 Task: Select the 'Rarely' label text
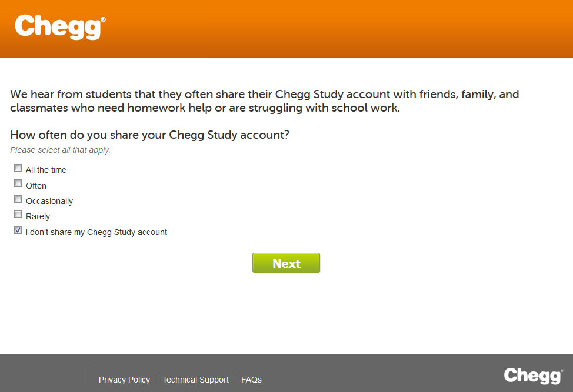tap(38, 216)
